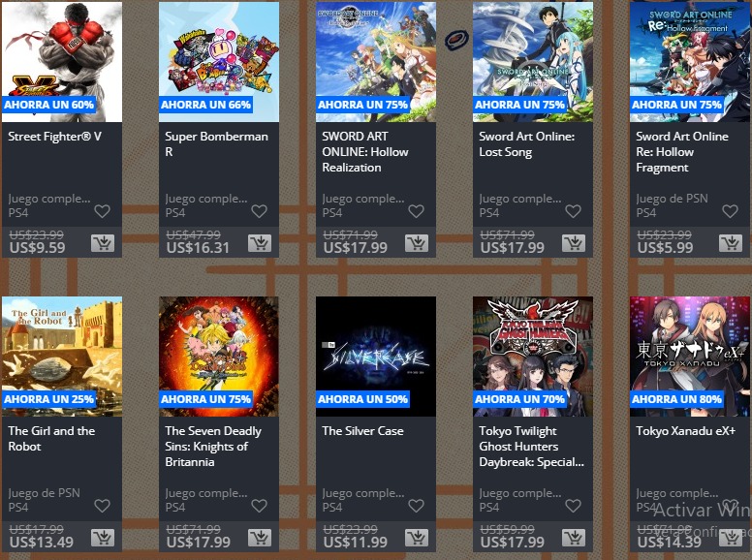This screenshot has width=752, height=560.
Task: Add Sword Art Online Re: Hollow Fragment to cart
Action: pyautogui.click(x=731, y=243)
